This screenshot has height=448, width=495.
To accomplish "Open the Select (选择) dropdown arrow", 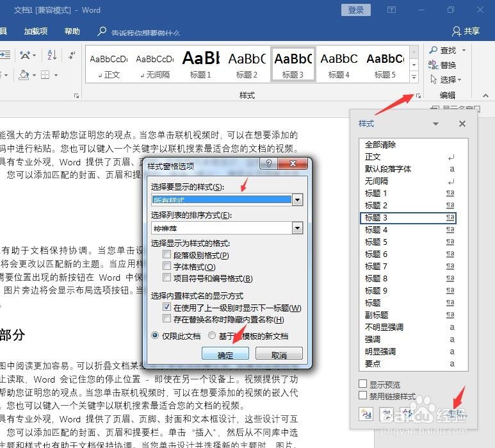I will click(x=459, y=79).
